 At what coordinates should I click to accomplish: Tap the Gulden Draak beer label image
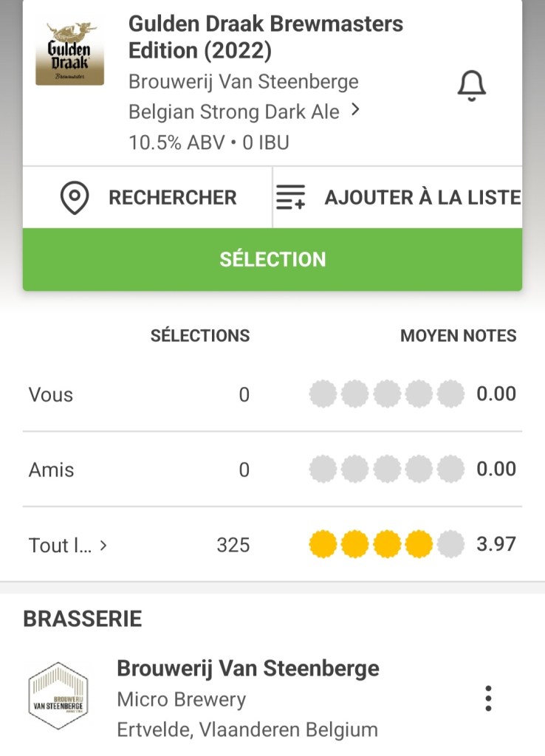(69, 53)
